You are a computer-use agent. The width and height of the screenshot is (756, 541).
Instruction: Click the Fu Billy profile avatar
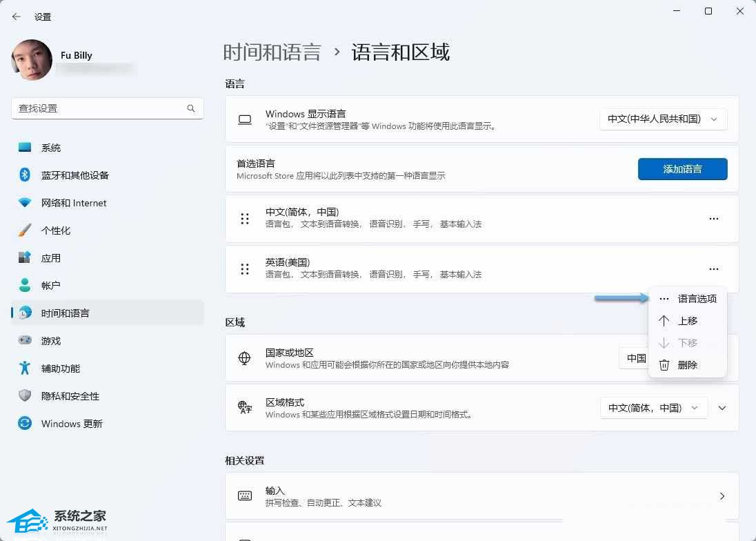click(32, 60)
